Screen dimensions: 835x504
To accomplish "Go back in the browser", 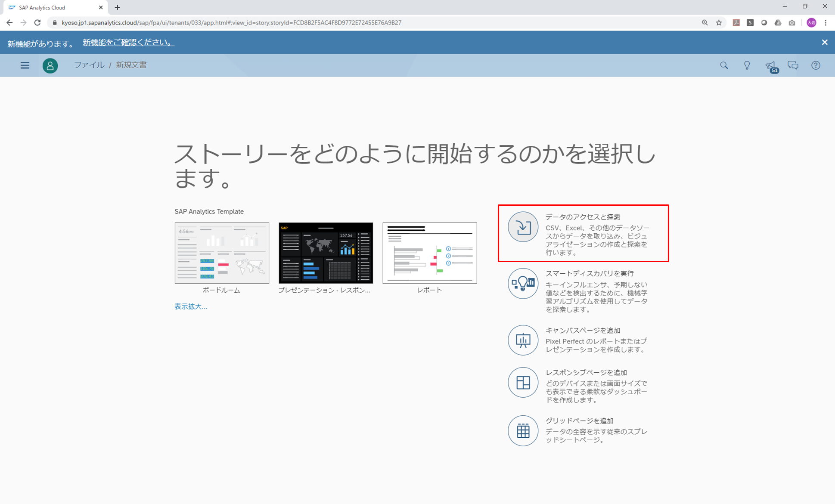I will [9, 22].
